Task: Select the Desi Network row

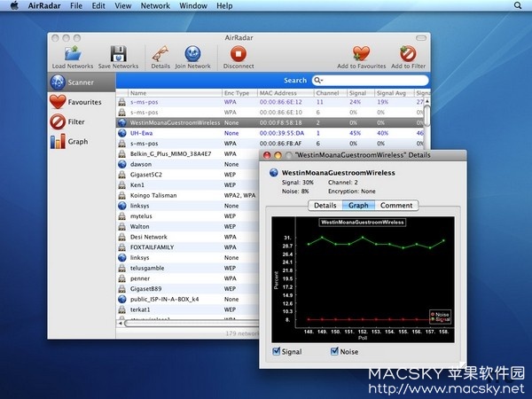Action: tap(187, 237)
